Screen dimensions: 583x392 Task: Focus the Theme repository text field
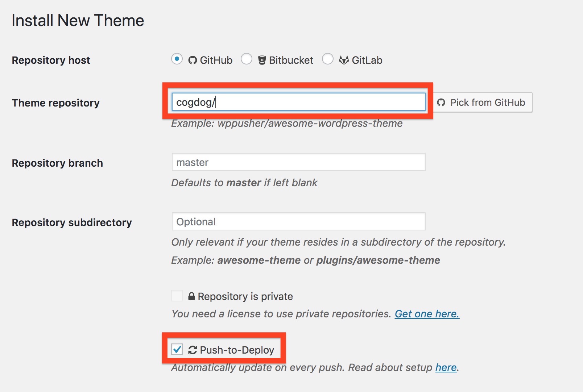(298, 102)
